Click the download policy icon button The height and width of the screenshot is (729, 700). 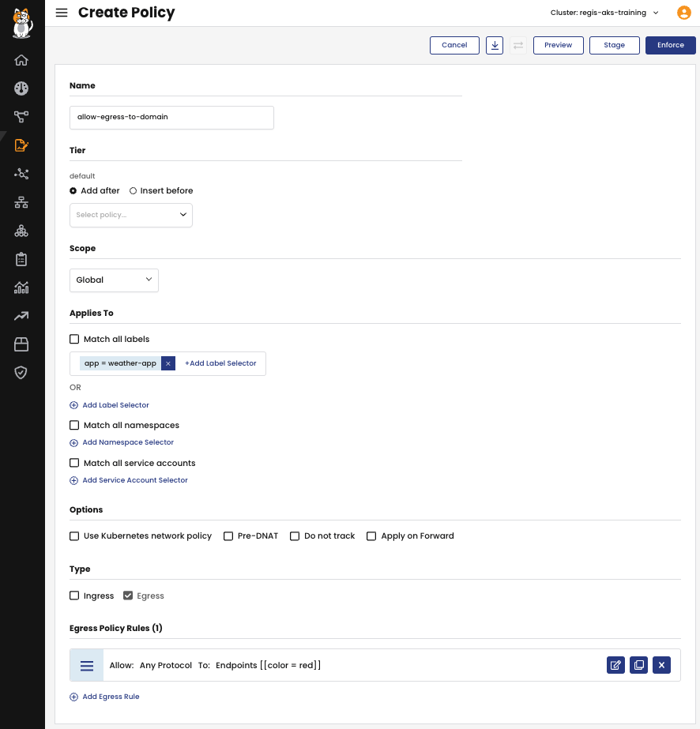(x=495, y=45)
